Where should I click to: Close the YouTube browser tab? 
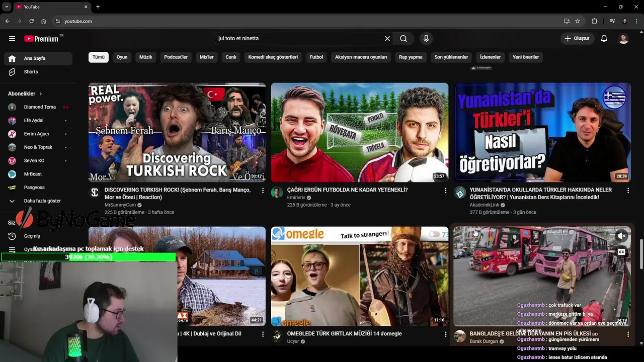(86, 7)
